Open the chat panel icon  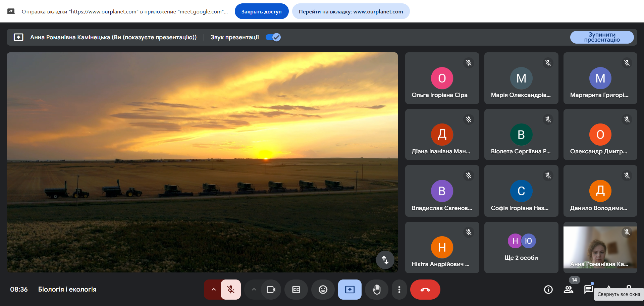click(588, 290)
